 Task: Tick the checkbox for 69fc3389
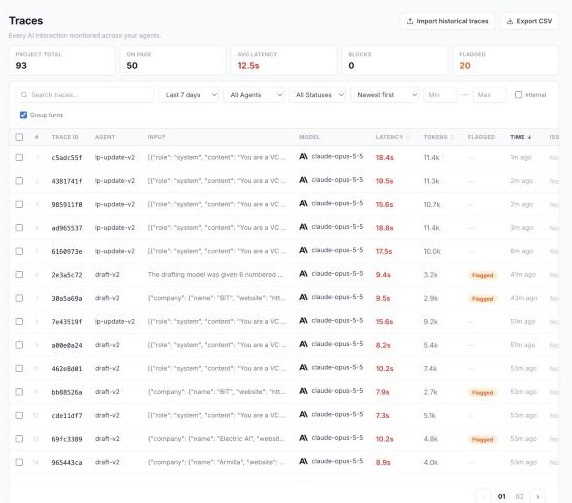pyautogui.click(x=19, y=439)
